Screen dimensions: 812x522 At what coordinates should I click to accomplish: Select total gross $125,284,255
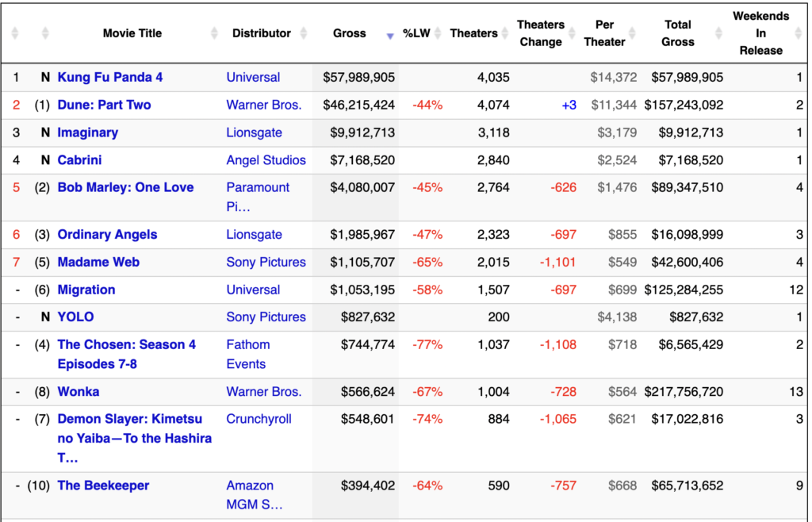coord(684,290)
